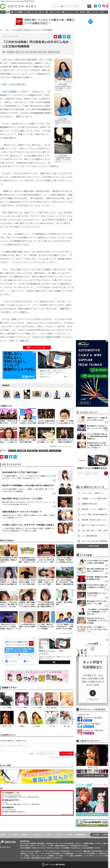Click the Twitter share icon below the article tags
The height and width of the screenshot is (868, 110).
(x=10, y=457)
